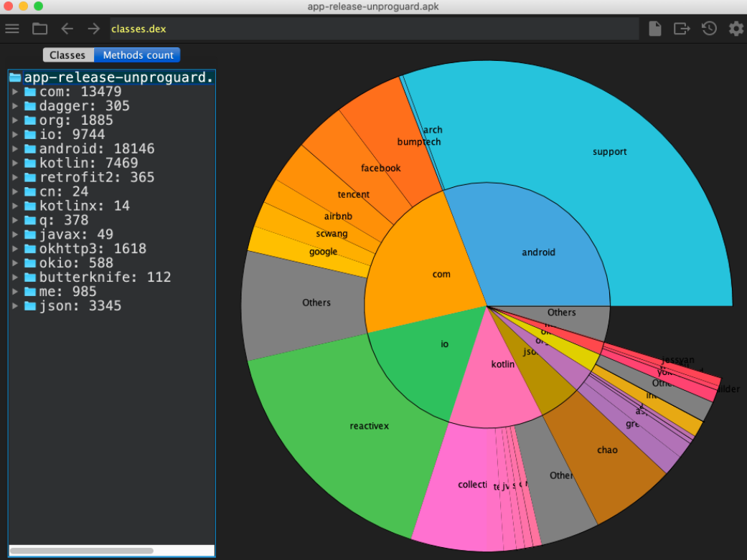Click the brown chao chart segment
This screenshot has width=747, height=560.
[x=607, y=450]
